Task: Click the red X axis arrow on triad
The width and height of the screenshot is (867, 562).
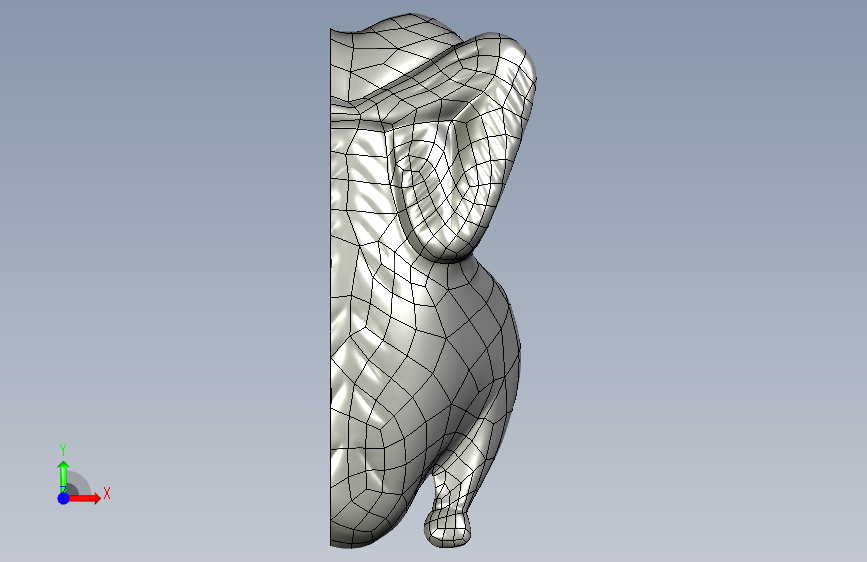Action: click(84, 498)
